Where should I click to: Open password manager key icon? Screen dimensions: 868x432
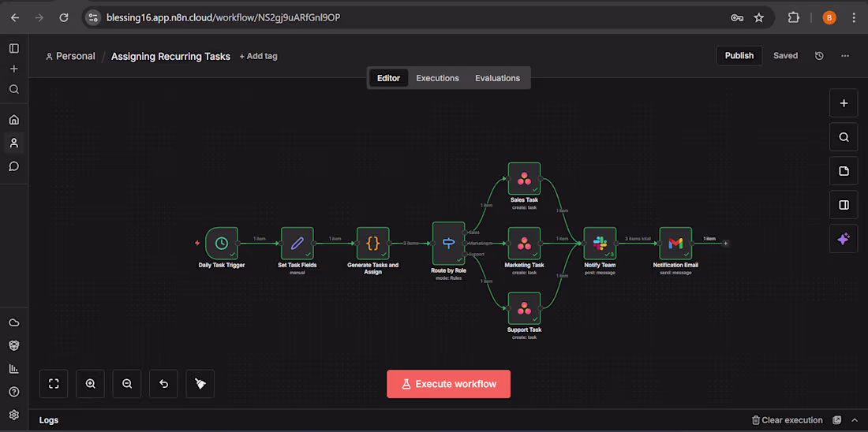click(x=737, y=17)
